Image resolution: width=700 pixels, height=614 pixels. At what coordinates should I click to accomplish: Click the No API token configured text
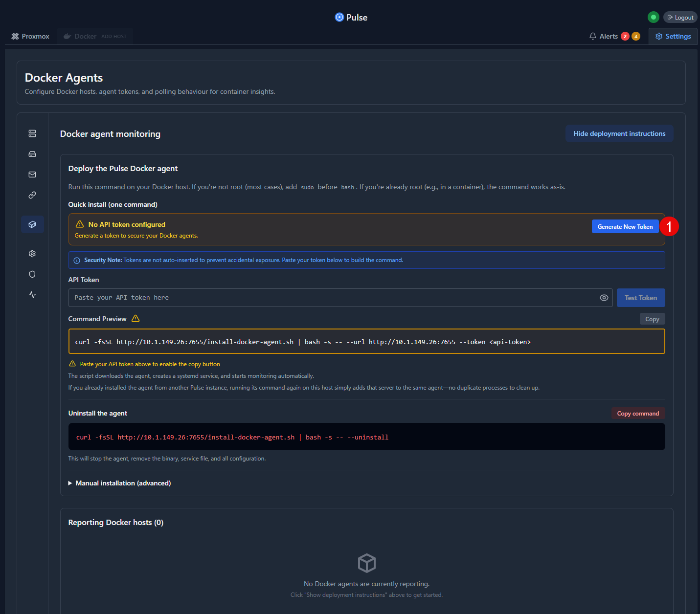127,224
